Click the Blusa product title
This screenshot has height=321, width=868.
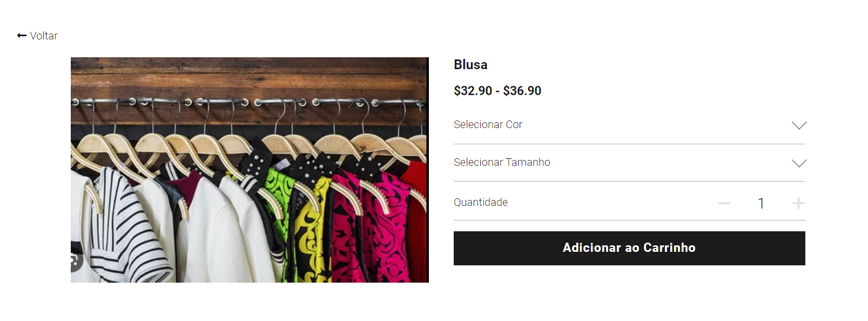tap(470, 65)
